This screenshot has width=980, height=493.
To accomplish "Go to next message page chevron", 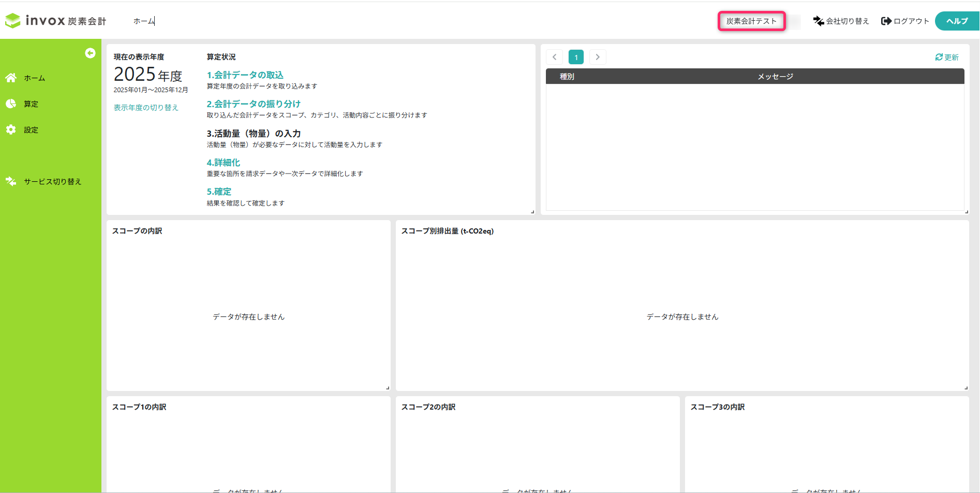I will pyautogui.click(x=598, y=57).
